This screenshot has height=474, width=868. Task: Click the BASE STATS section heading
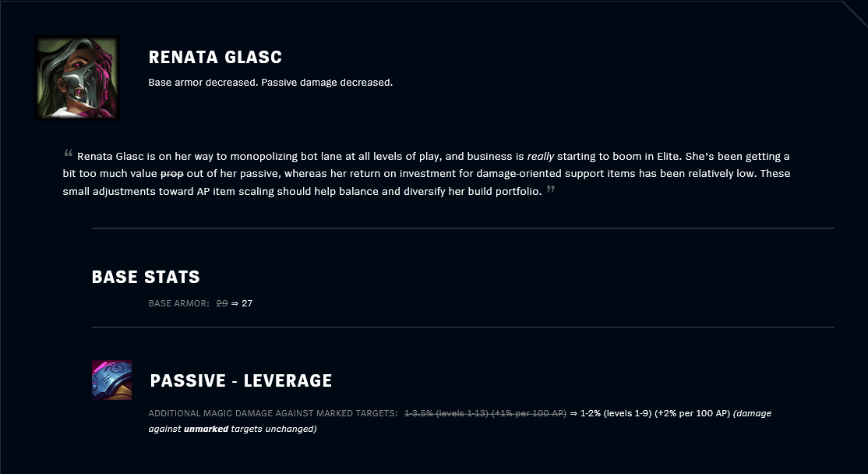point(146,277)
